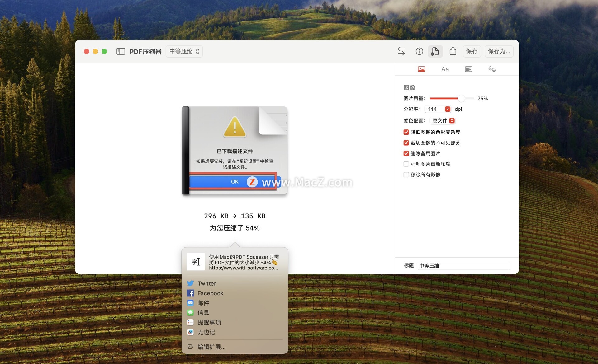
Task: Click the PDF压缩器 window title
Action: (145, 52)
